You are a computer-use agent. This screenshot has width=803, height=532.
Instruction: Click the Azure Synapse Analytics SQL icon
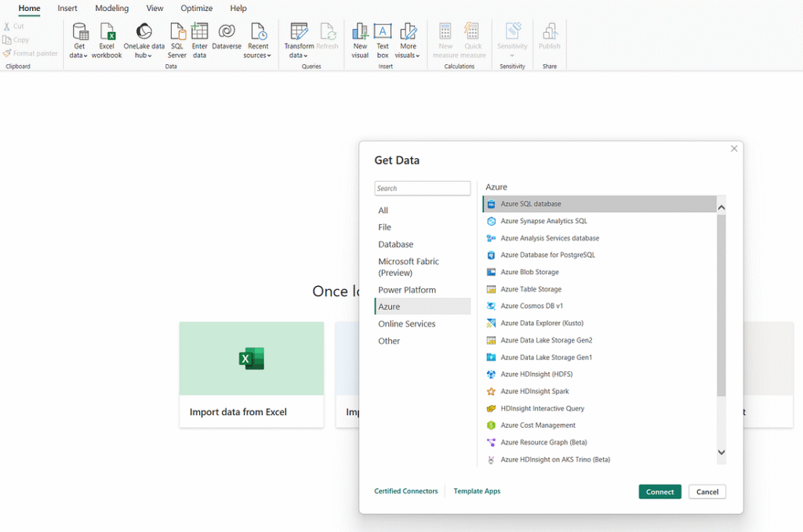pyautogui.click(x=491, y=221)
